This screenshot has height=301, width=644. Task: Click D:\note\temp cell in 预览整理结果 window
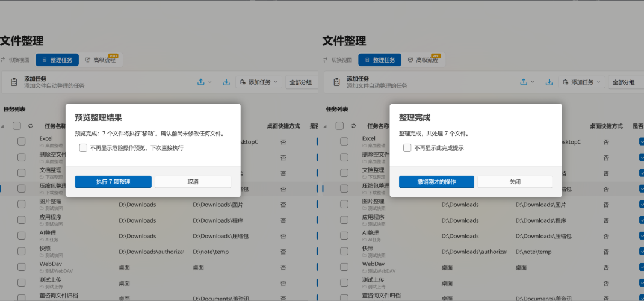[211, 252]
